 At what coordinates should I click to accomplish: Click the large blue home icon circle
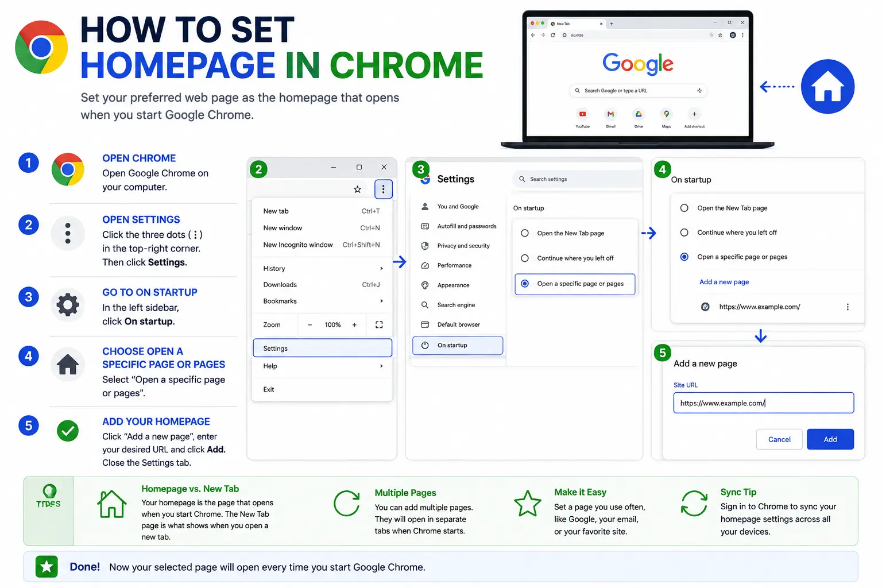tap(827, 87)
